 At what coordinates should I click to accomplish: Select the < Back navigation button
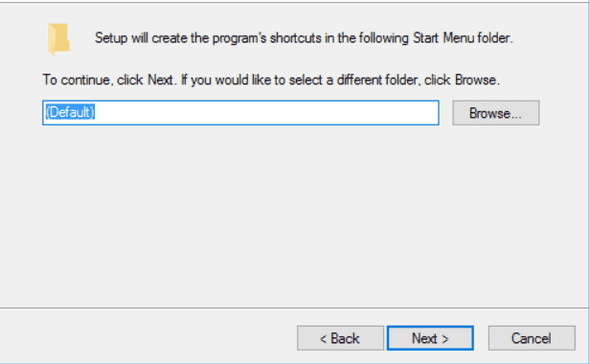coord(340,338)
